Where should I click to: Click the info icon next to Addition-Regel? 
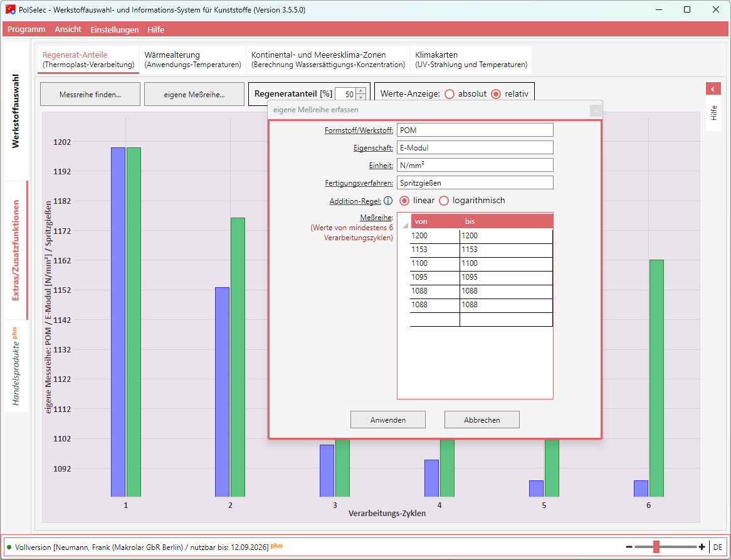(x=388, y=201)
